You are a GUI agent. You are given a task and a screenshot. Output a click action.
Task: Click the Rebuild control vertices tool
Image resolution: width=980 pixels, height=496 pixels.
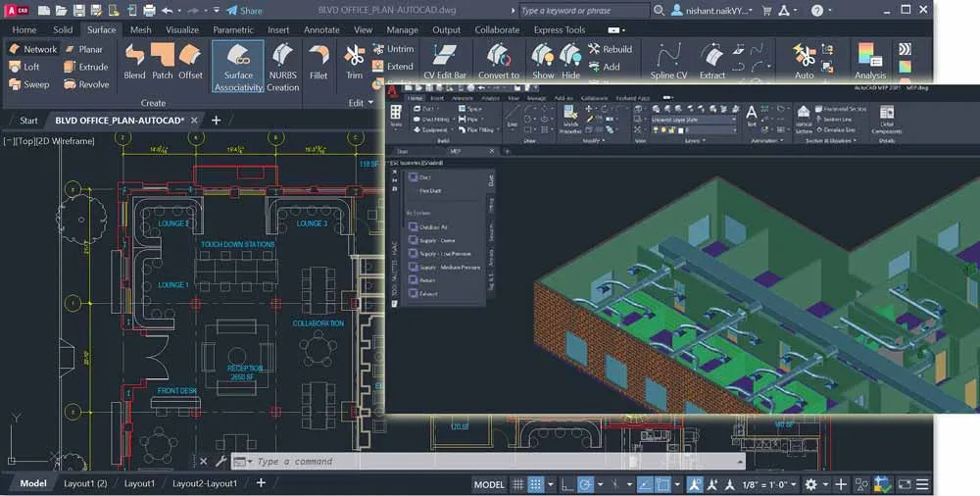[x=610, y=49]
